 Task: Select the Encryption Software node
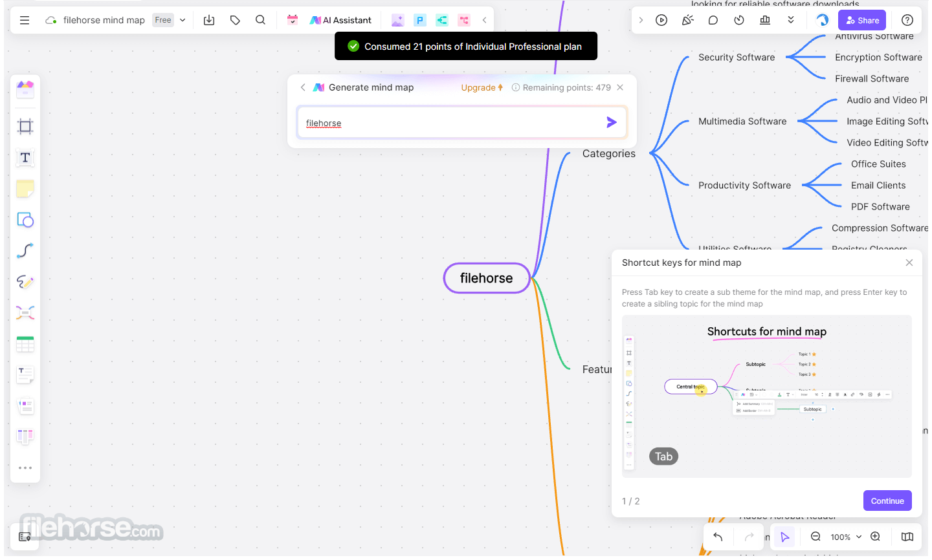[878, 57]
